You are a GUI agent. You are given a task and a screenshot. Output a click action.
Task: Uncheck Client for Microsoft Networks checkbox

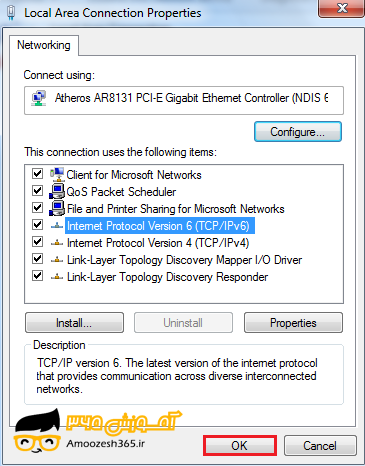[x=37, y=174]
